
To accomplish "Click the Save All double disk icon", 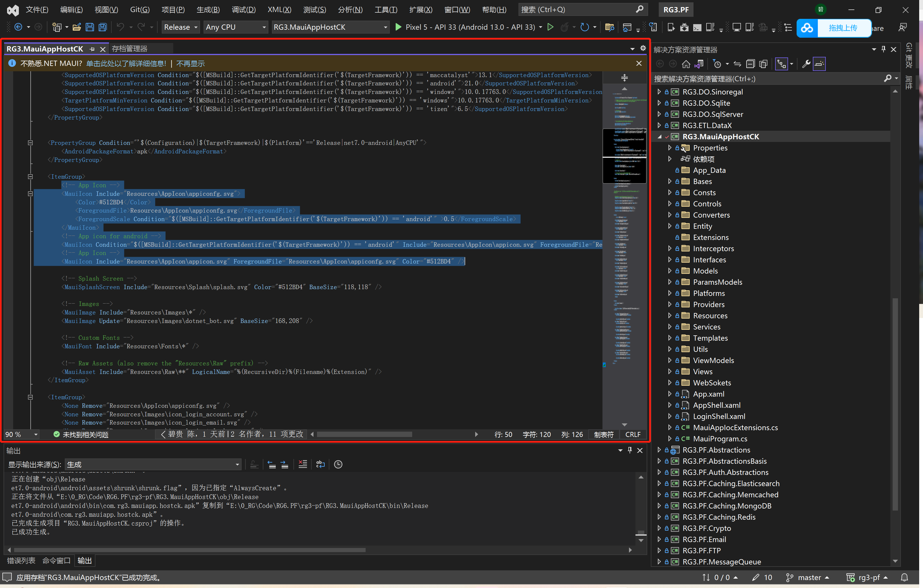I will tap(103, 27).
